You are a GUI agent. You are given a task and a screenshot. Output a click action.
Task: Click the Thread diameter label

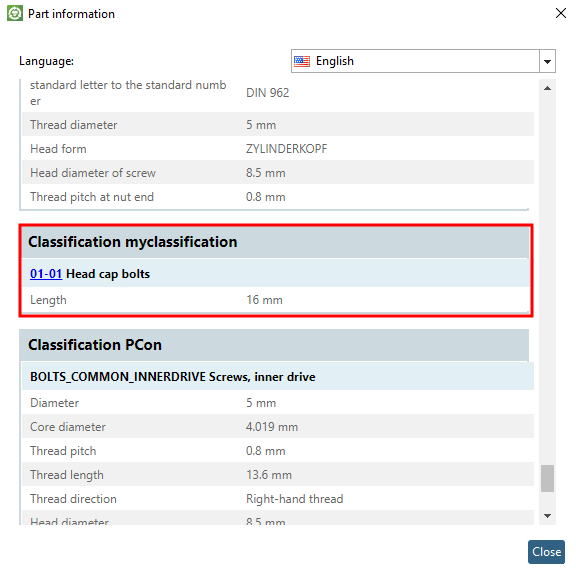(x=73, y=125)
